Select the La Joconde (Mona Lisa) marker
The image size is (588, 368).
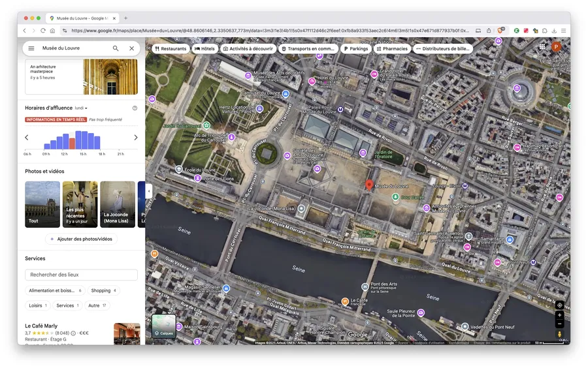(x=301, y=209)
